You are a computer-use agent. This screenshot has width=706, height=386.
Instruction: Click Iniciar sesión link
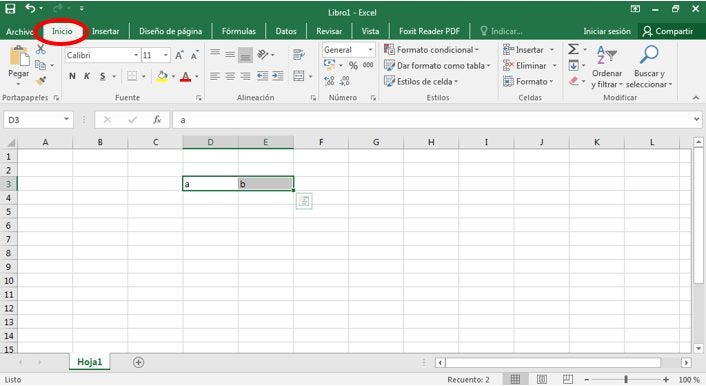point(607,31)
